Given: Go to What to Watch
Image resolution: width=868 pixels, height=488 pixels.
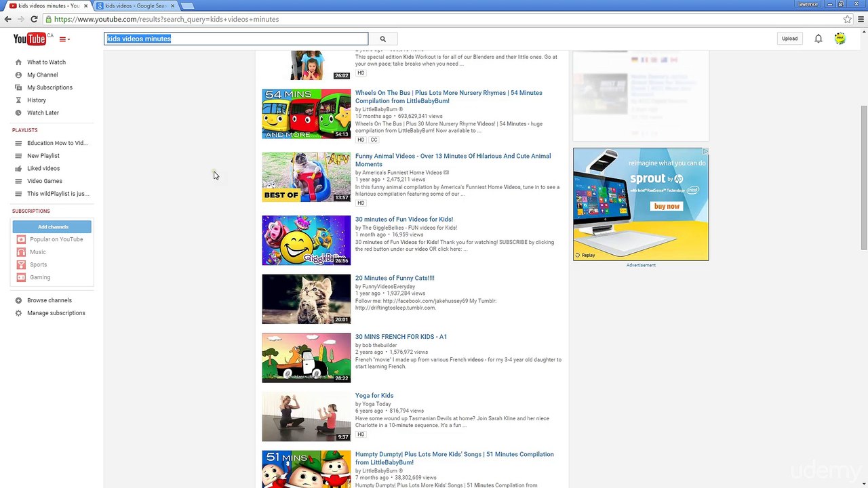Looking at the screenshot, I should pos(46,62).
